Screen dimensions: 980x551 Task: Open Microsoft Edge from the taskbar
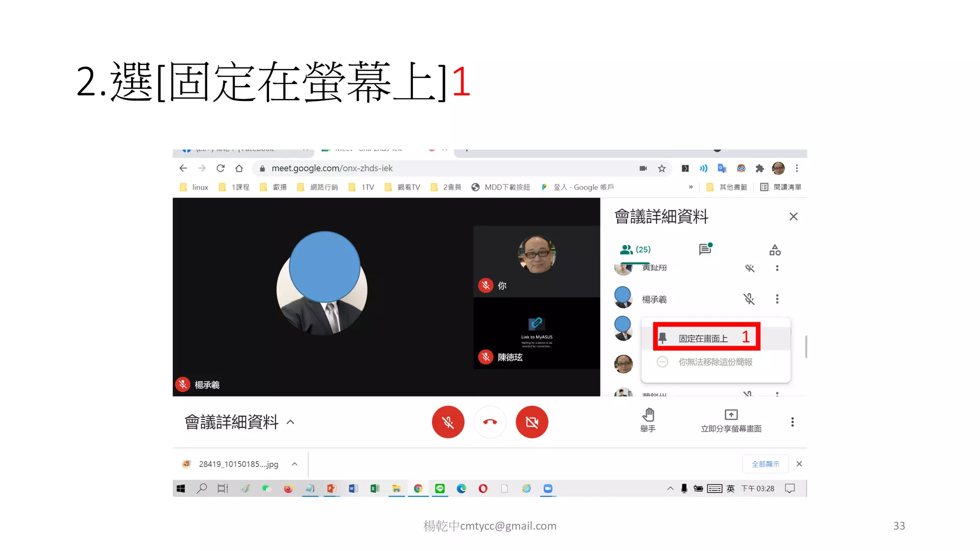point(461,488)
